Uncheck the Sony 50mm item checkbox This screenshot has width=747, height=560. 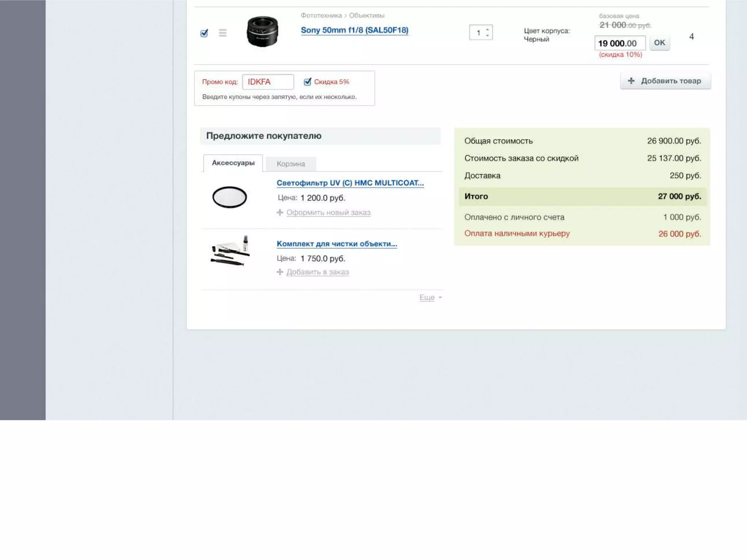click(204, 33)
